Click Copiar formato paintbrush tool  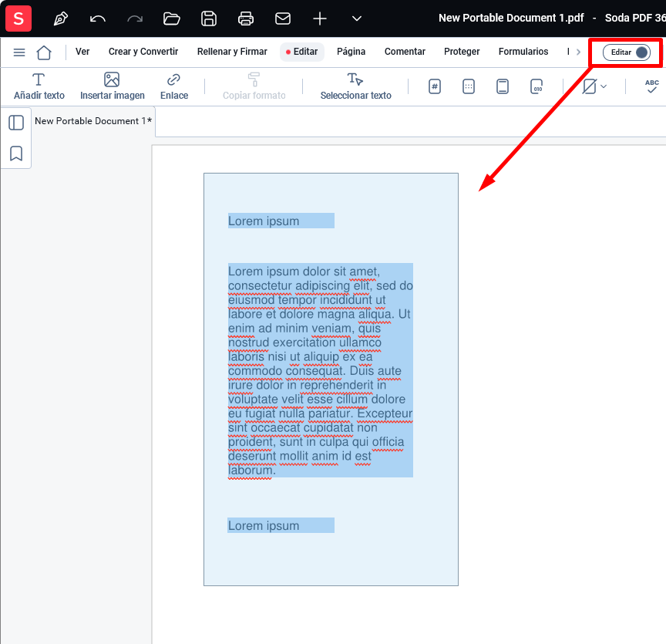pyautogui.click(x=254, y=86)
